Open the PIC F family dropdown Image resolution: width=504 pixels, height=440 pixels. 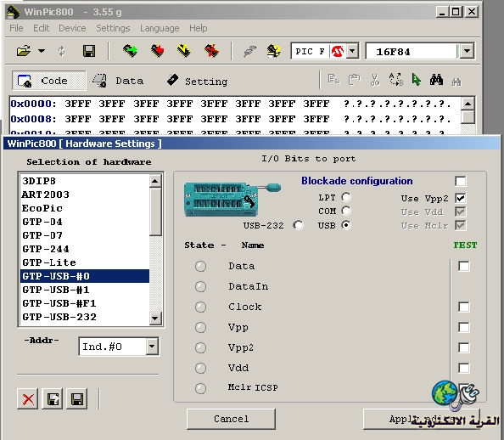tap(353, 51)
